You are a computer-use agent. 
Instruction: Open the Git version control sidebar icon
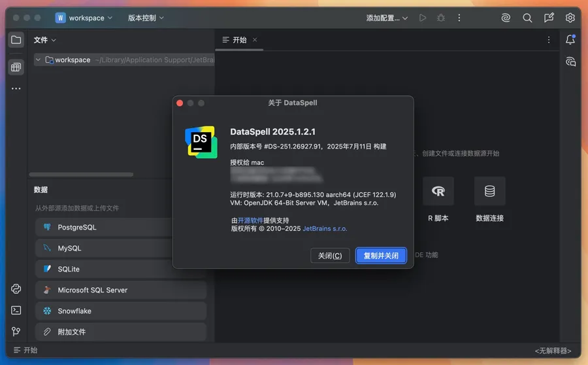[16, 332]
